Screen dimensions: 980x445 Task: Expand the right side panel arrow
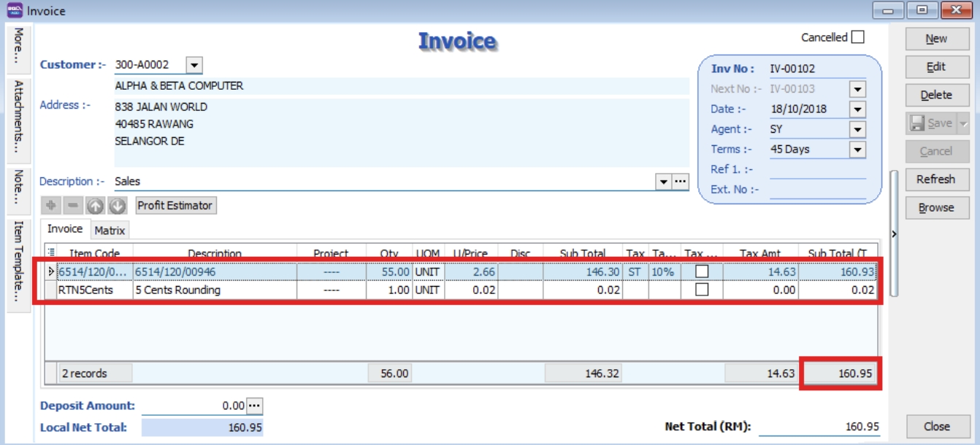click(x=895, y=234)
